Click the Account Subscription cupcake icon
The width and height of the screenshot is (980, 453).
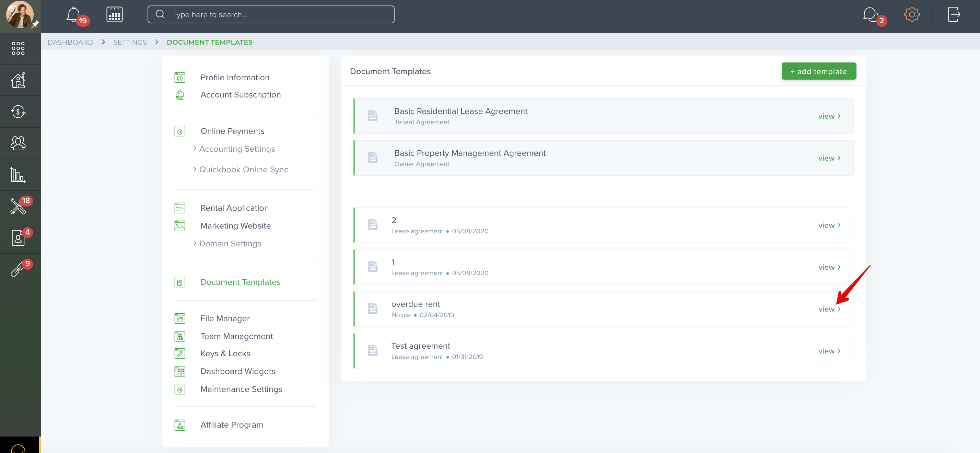pos(179,95)
